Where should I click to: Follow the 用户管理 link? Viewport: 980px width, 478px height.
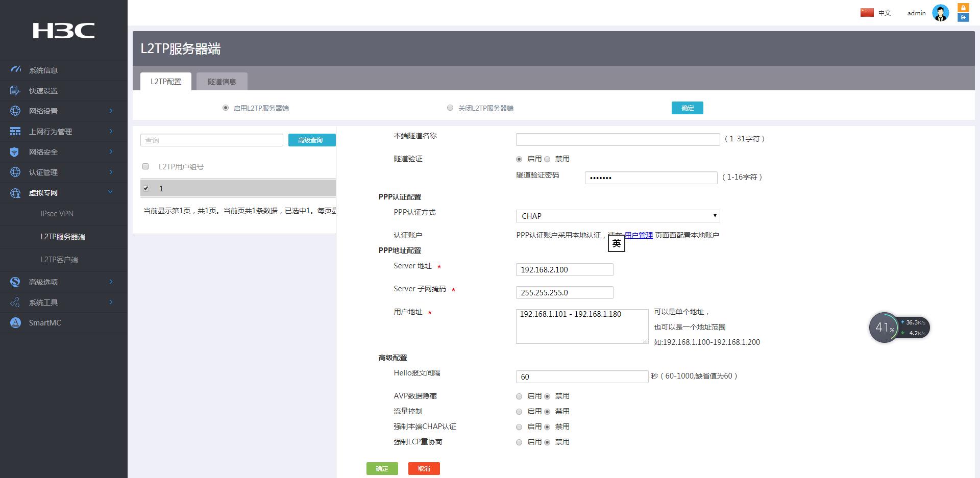(639, 235)
